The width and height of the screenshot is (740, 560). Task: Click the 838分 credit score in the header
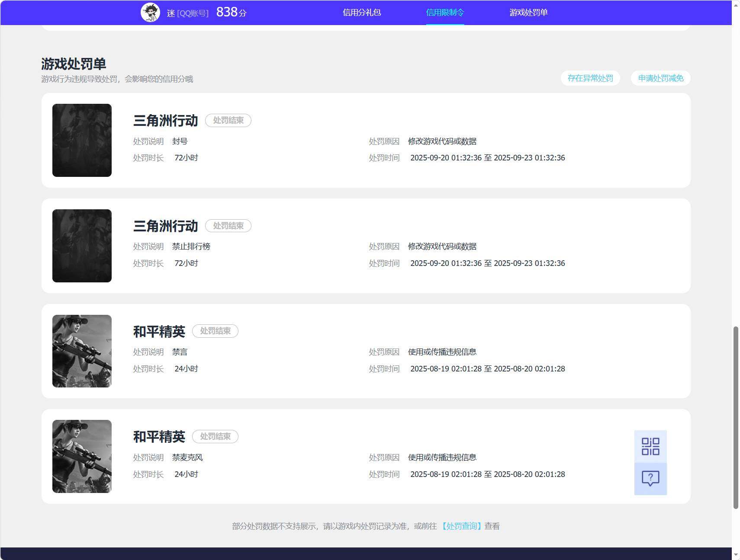231,12
